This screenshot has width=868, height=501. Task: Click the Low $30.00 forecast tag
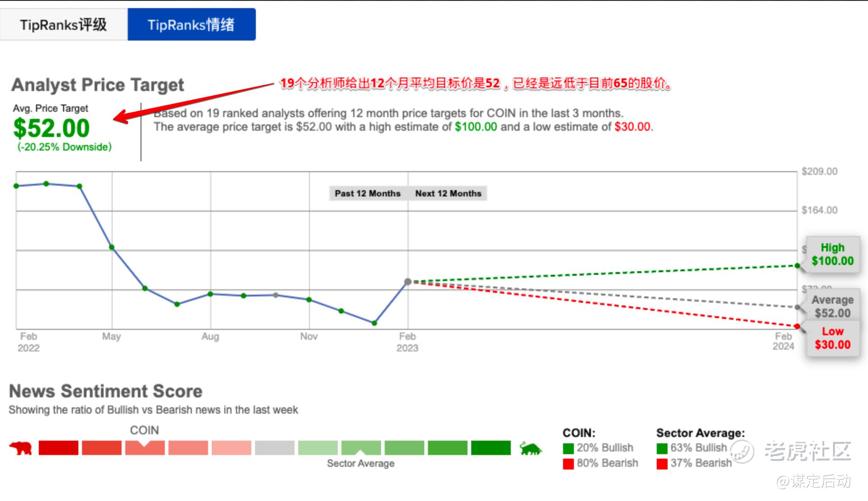(832, 338)
